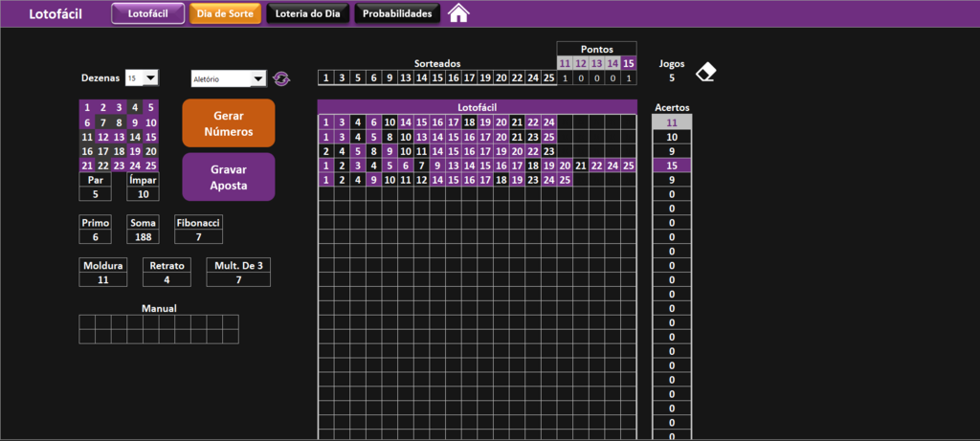
Task: Click the Pontos header label
Action: coord(597,49)
